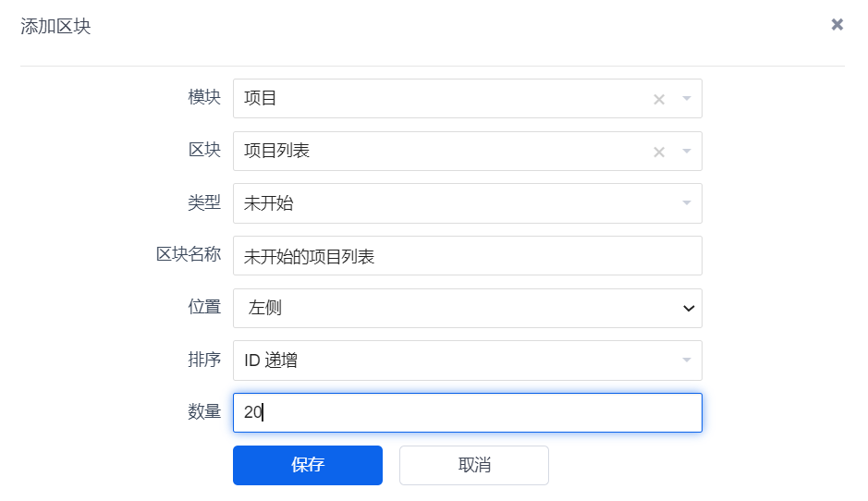
Task: Click the 添加区块 dialog title
Action: click(x=55, y=26)
